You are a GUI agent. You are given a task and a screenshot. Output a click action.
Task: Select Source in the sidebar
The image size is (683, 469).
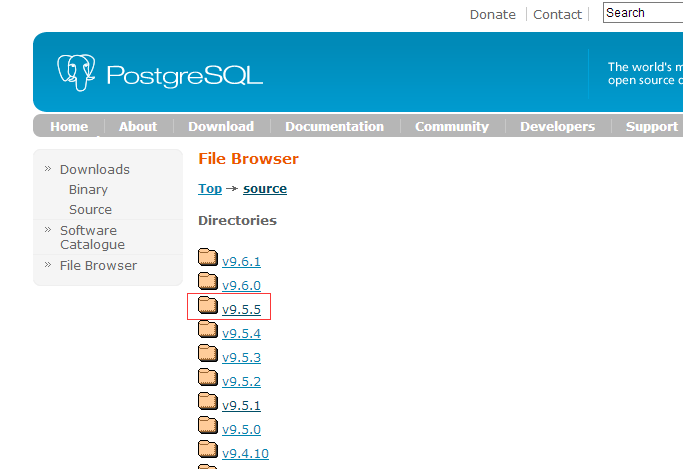[x=90, y=209]
